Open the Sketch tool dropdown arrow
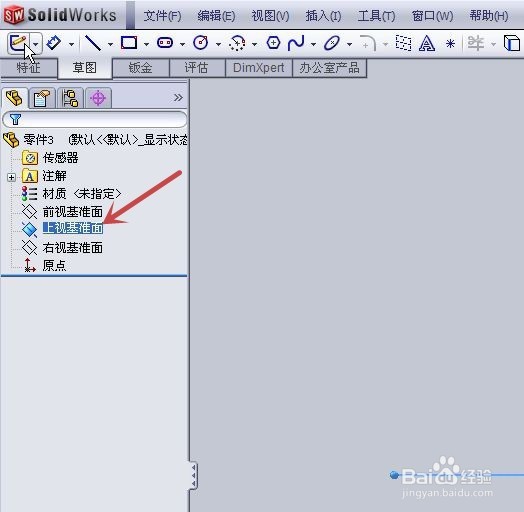The width and height of the screenshot is (524, 512). (36, 44)
